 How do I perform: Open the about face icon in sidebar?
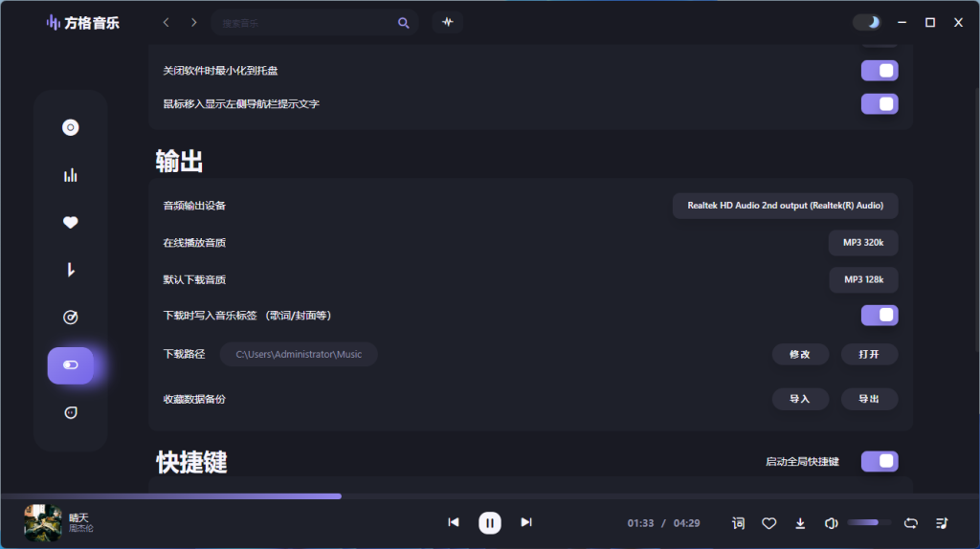pos(71,413)
